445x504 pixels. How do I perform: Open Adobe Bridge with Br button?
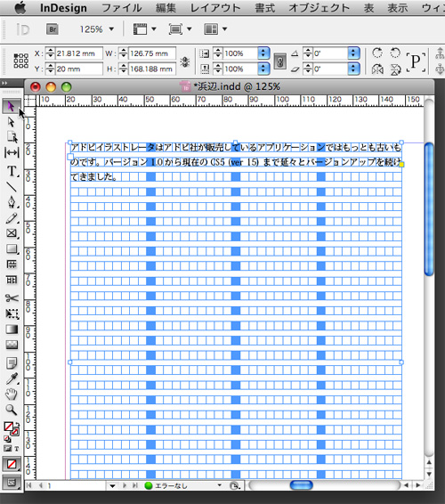(x=52, y=29)
